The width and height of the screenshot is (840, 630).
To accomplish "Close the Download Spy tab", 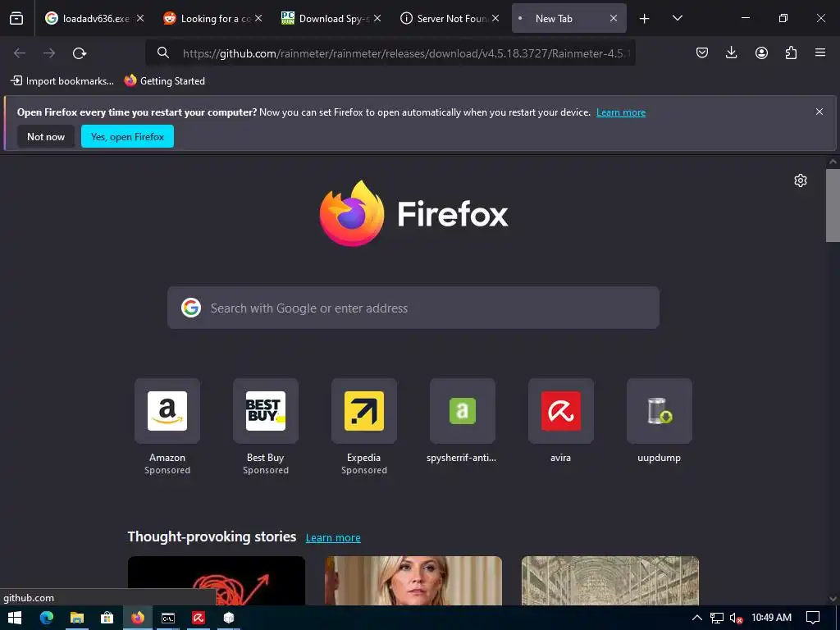I will [x=377, y=18].
